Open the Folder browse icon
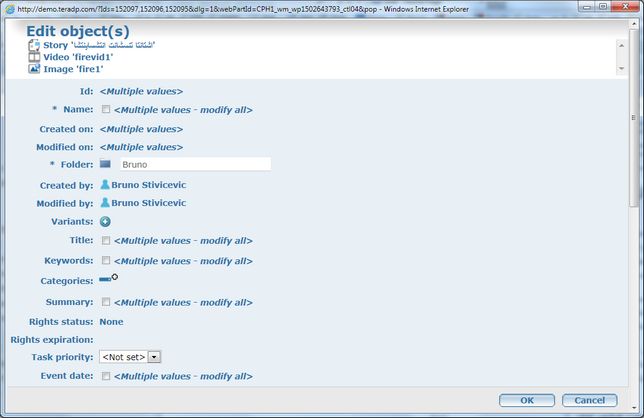 (105, 164)
